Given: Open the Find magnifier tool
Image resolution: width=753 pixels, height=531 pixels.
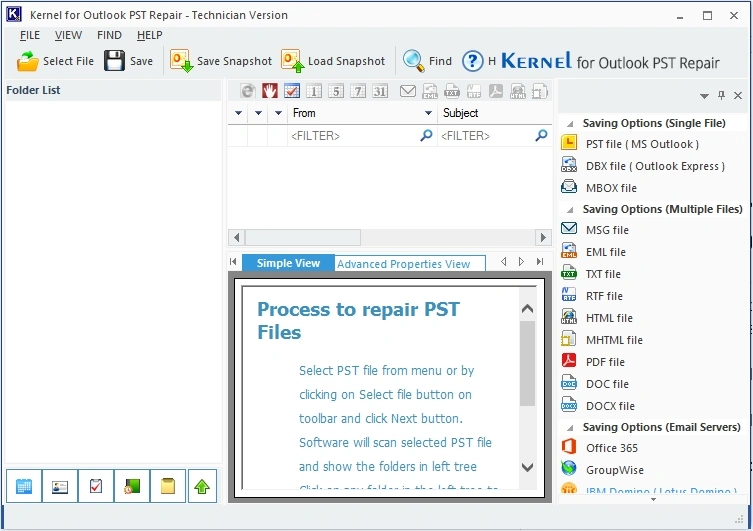Looking at the screenshot, I should pyautogui.click(x=427, y=61).
